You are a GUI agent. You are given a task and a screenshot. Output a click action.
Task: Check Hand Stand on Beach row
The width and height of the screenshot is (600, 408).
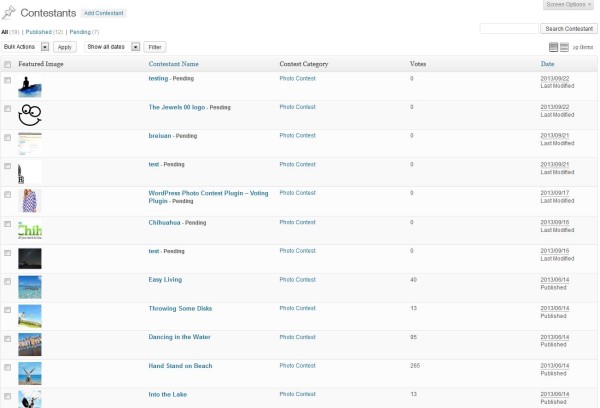click(x=8, y=367)
